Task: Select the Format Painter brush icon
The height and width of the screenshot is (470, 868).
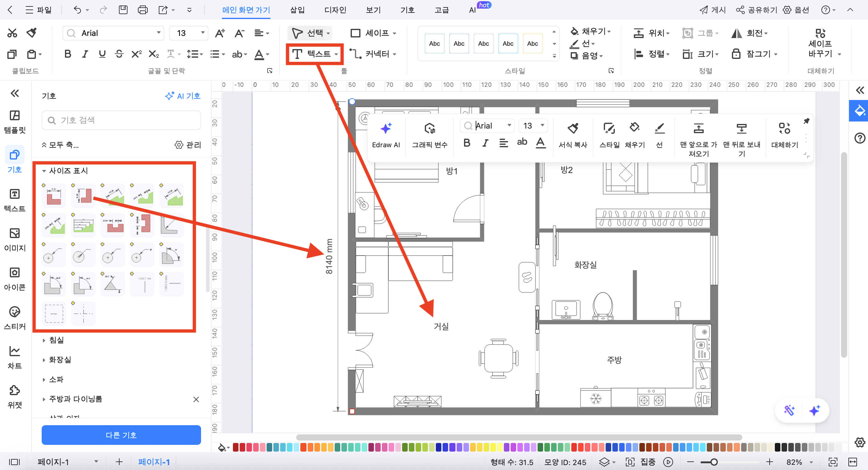Action: pos(32,33)
